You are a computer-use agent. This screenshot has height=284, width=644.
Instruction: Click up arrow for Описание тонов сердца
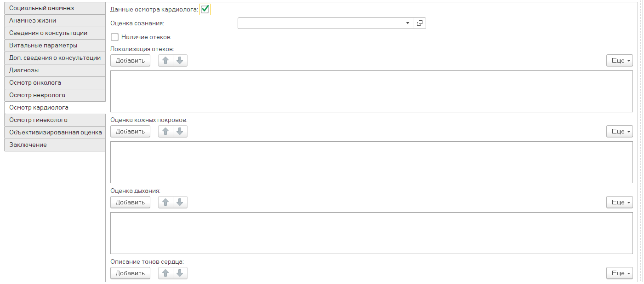tap(165, 273)
